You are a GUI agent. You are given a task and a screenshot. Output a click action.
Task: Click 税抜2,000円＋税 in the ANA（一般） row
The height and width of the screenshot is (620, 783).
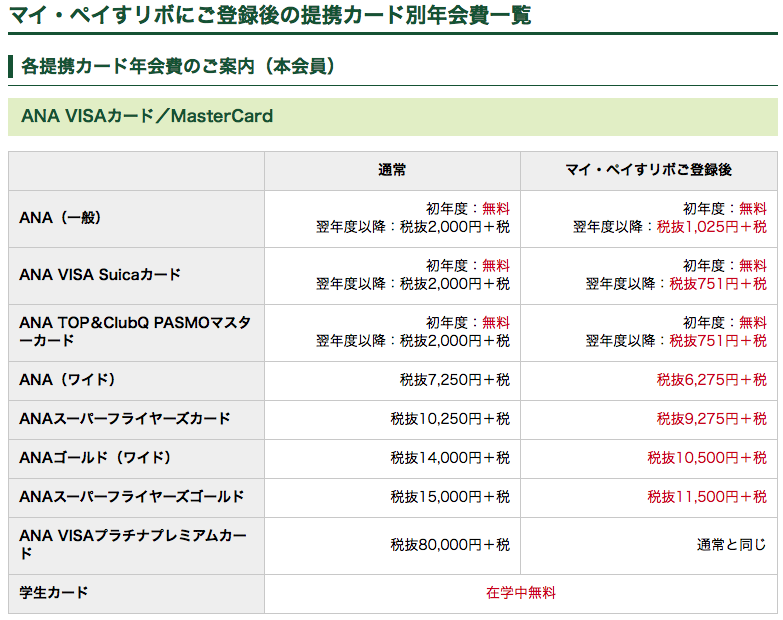coord(455,227)
